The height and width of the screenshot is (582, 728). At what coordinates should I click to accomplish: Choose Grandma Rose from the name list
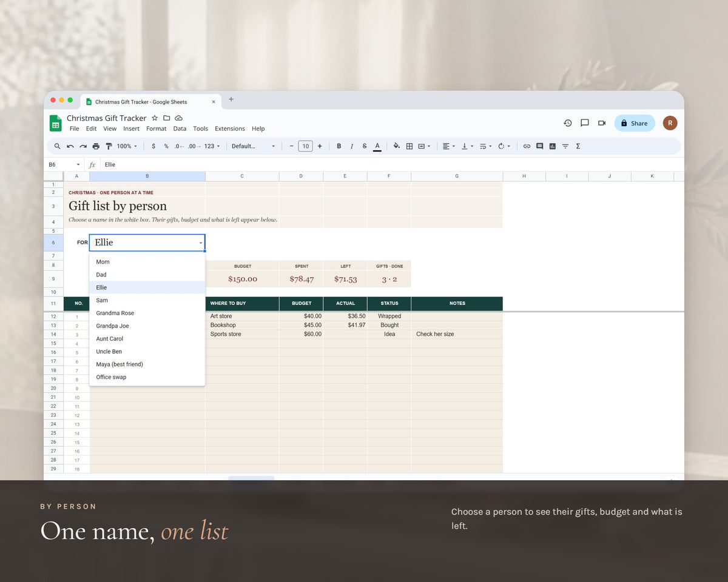point(147,313)
